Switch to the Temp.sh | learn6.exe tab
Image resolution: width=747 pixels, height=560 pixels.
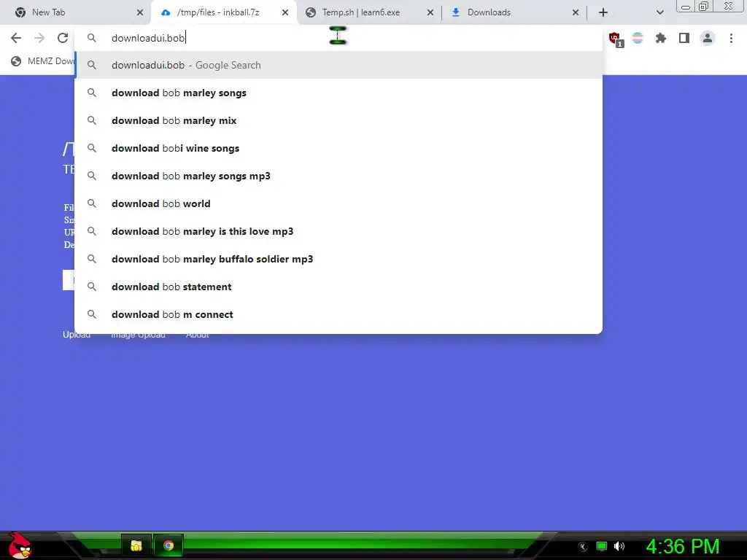369,12
